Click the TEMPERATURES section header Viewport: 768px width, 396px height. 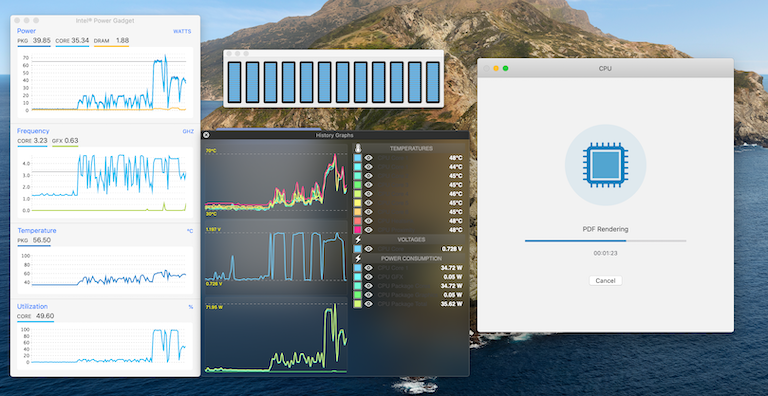(x=411, y=148)
